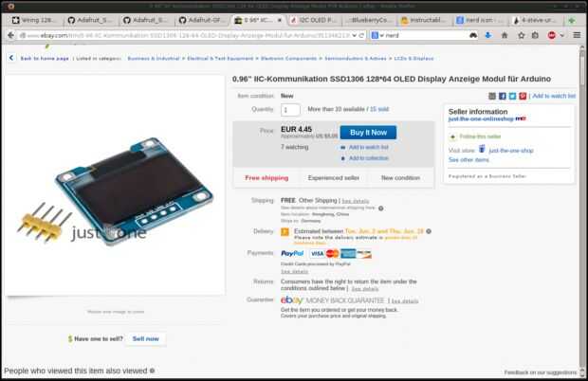Switch to the instructables tab

point(424,20)
